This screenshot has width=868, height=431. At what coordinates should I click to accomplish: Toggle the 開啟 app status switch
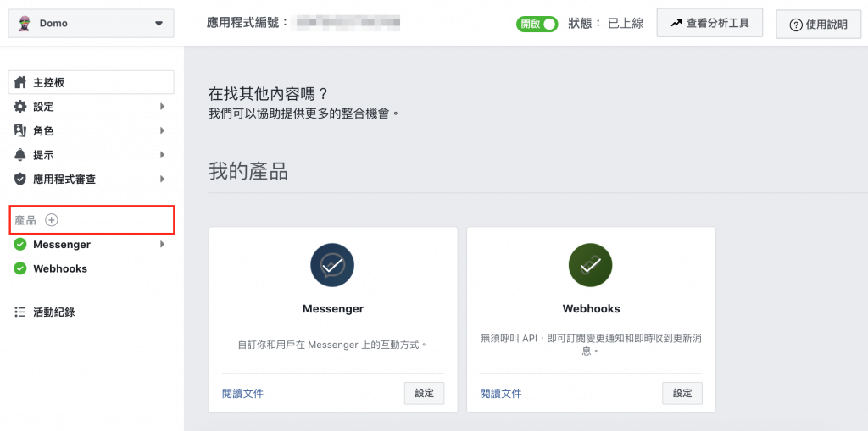pyautogui.click(x=537, y=24)
